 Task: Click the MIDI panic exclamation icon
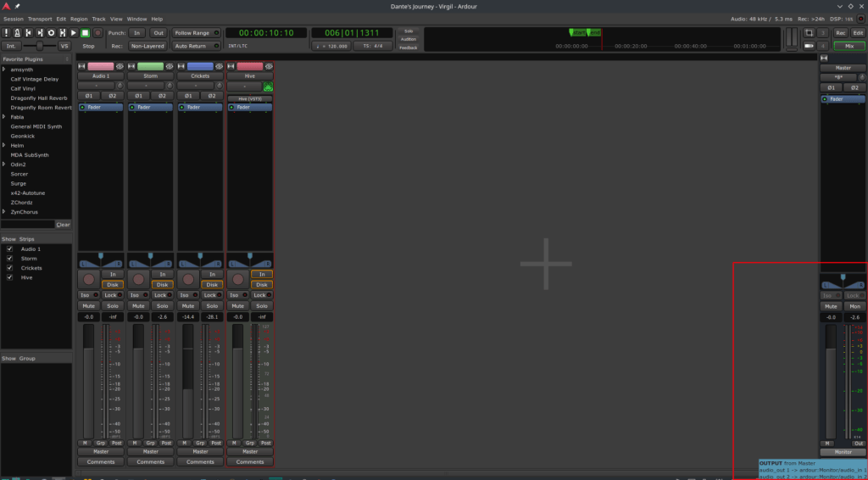point(6,32)
